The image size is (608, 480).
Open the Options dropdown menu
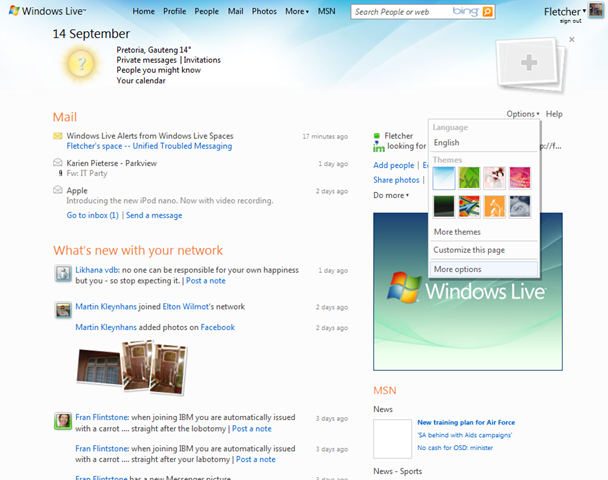click(x=522, y=114)
